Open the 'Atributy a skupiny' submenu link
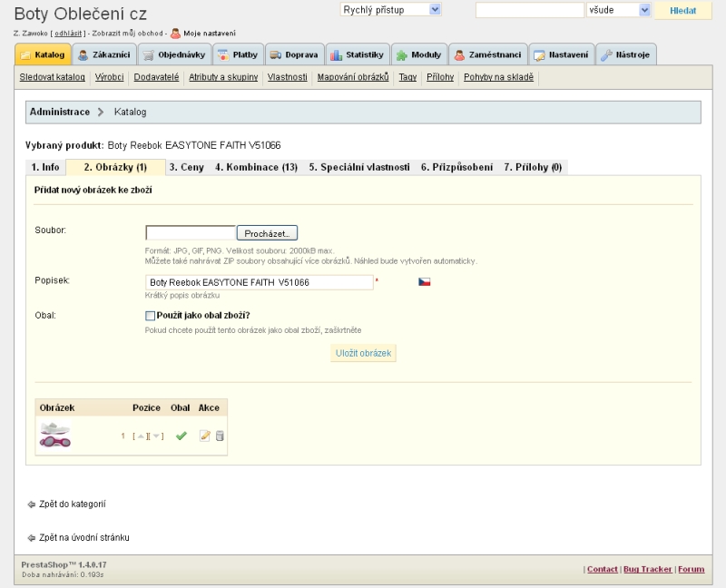Viewport: 726px width, 588px height. [223, 77]
